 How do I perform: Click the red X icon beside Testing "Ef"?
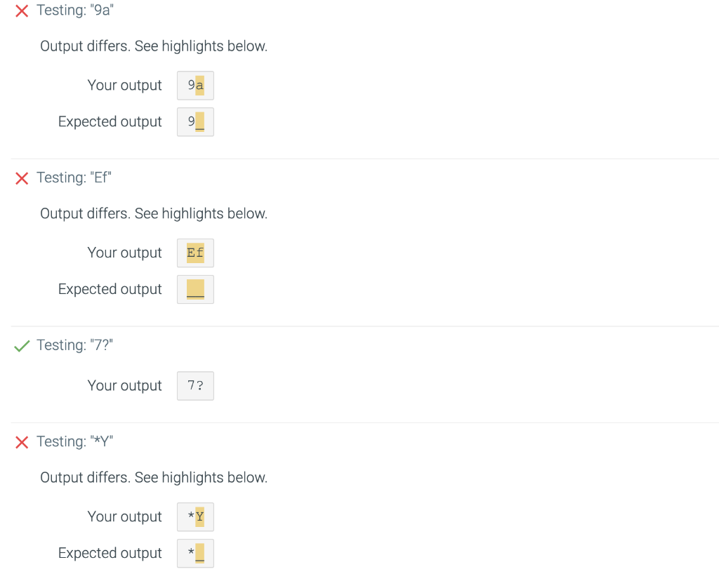coord(22,178)
